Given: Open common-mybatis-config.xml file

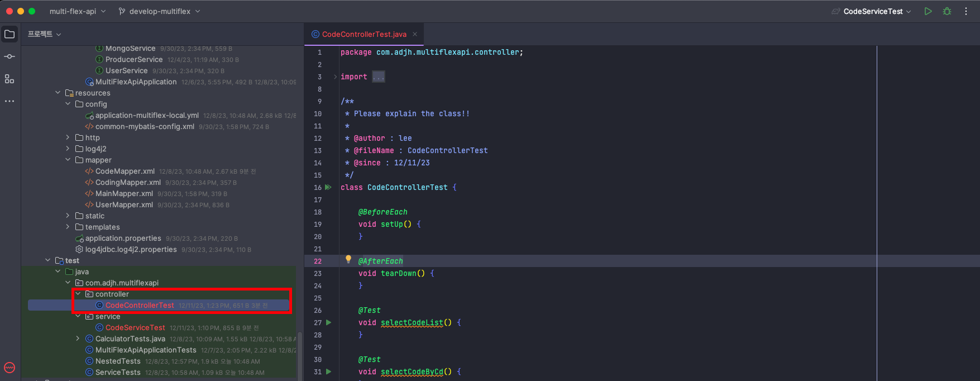Looking at the screenshot, I should point(145,126).
